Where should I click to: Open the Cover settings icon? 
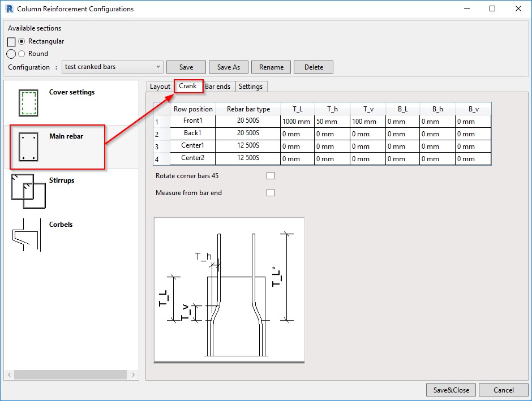tap(28, 103)
